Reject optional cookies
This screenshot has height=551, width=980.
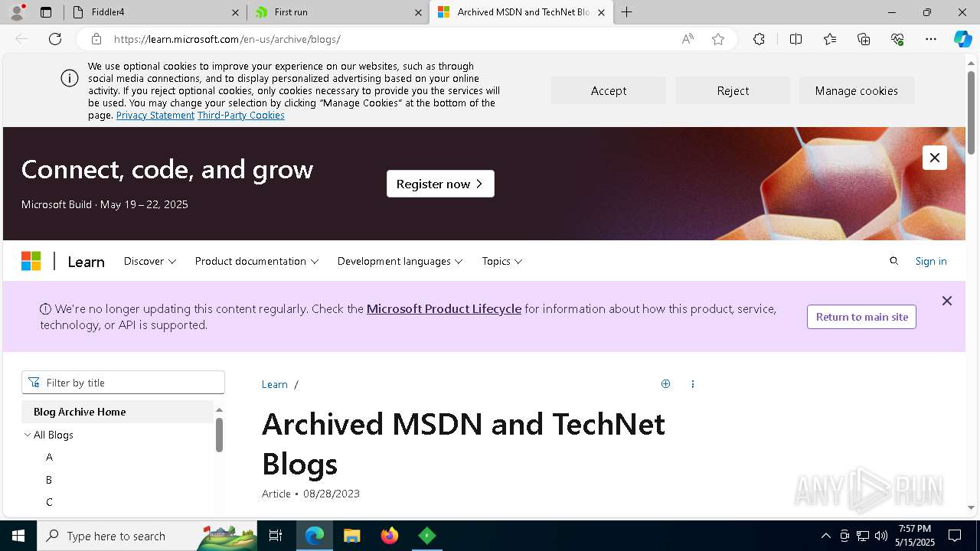[x=733, y=90]
